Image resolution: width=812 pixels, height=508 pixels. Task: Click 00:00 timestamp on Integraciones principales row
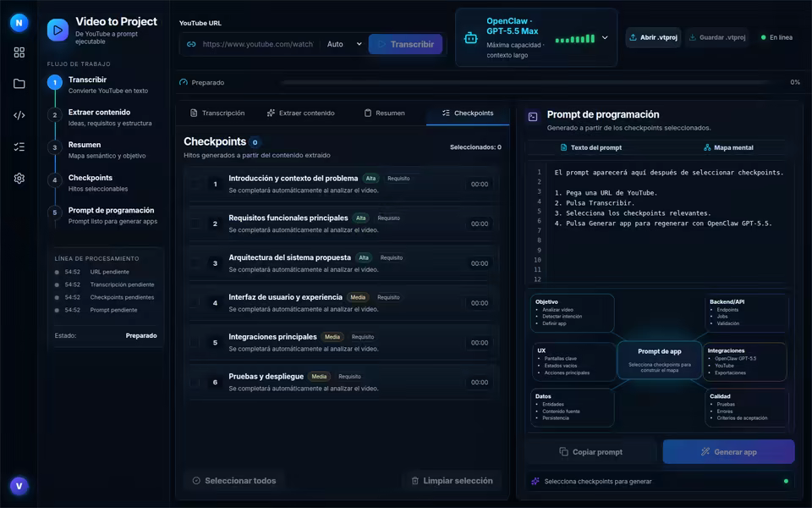click(480, 343)
